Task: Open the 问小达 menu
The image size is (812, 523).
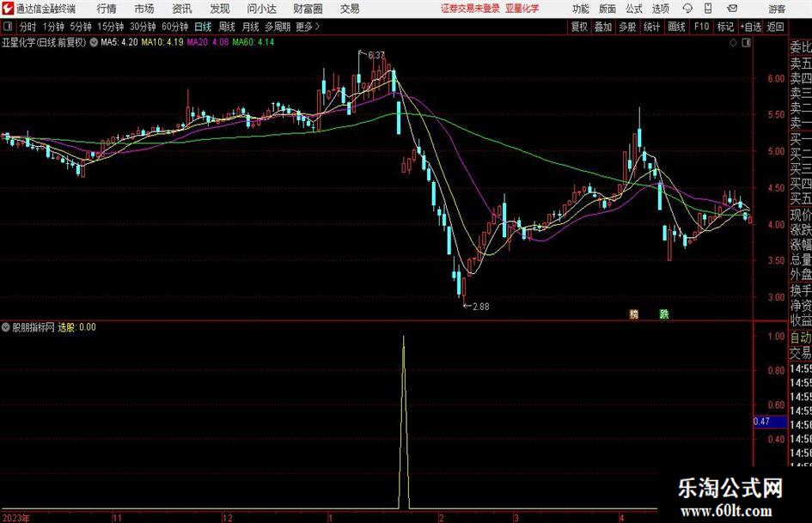Action: (x=261, y=9)
